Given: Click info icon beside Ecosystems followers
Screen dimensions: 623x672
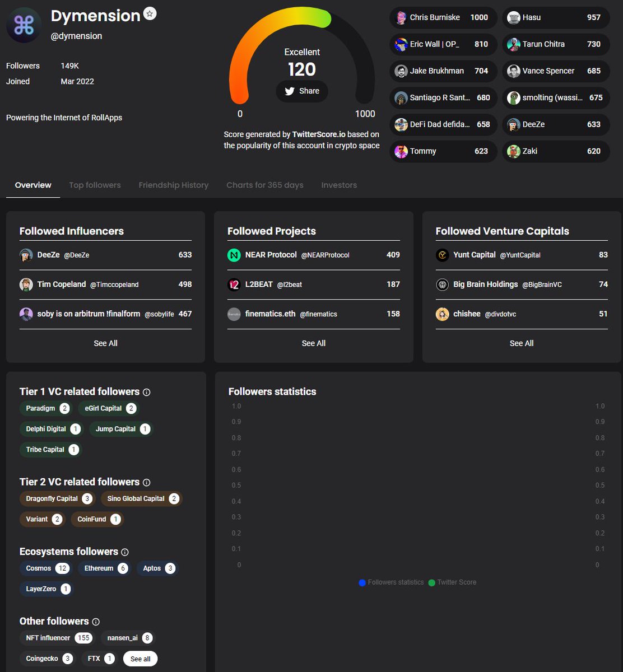Looking at the screenshot, I should (125, 552).
